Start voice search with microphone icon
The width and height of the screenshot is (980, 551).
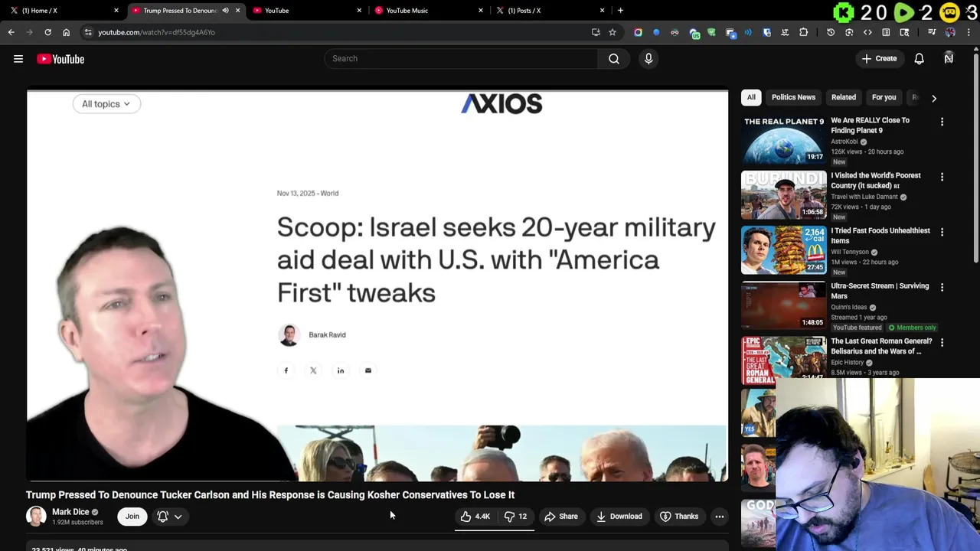tap(648, 59)
